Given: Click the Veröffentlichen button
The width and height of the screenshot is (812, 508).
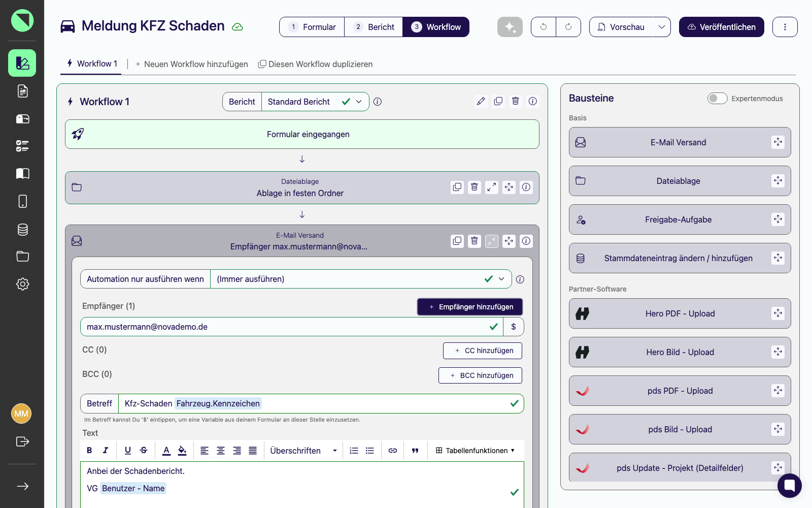Looking at the screenshot, I should [x=722, y=27].
